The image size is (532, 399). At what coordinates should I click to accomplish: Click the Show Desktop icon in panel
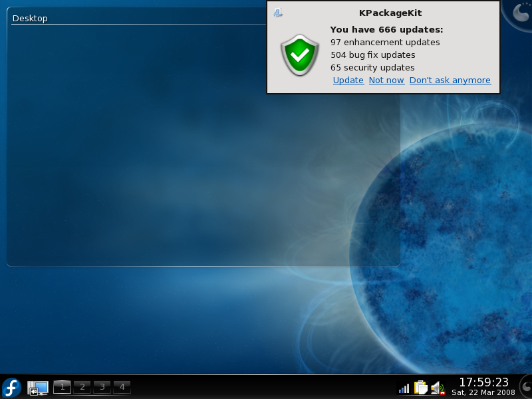click(x=38, y=388)
